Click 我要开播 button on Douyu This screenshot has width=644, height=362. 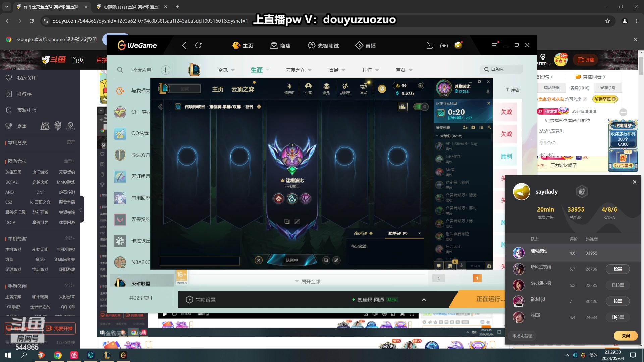click(59, 328)
